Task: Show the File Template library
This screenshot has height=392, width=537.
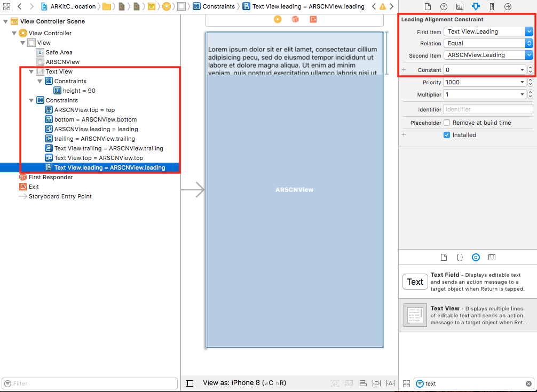Action: tap(444, 257)
